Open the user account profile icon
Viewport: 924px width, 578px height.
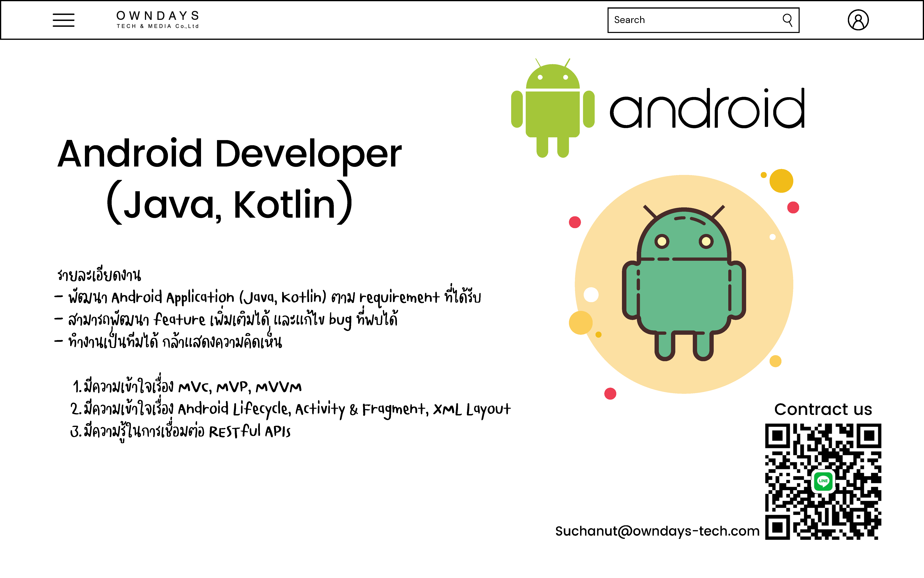pos(858,20)
